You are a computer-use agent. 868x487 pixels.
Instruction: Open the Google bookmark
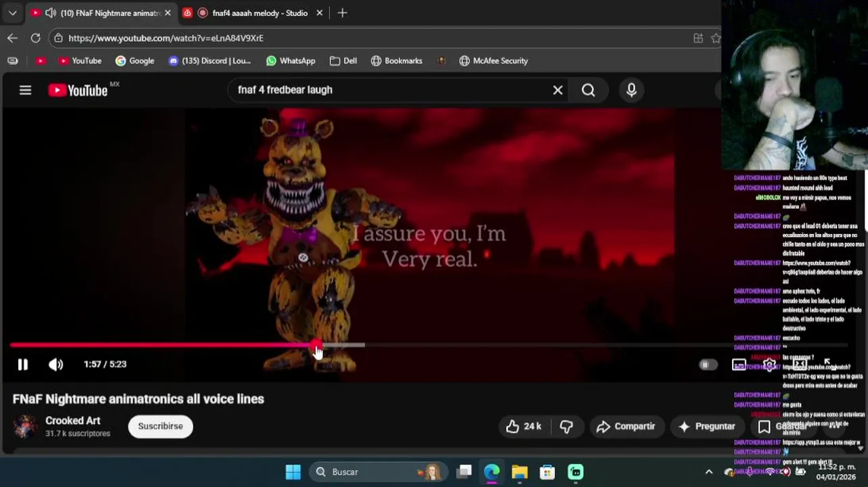pyautogui.click(x=135, y=61)
